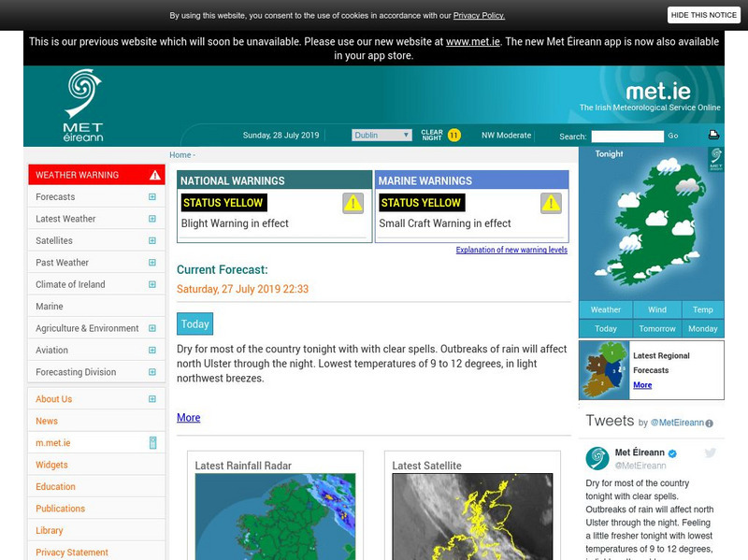The image size is (748, 560).
Task: Click the verified badge beside Met Éireann
Action: [672, 453]
